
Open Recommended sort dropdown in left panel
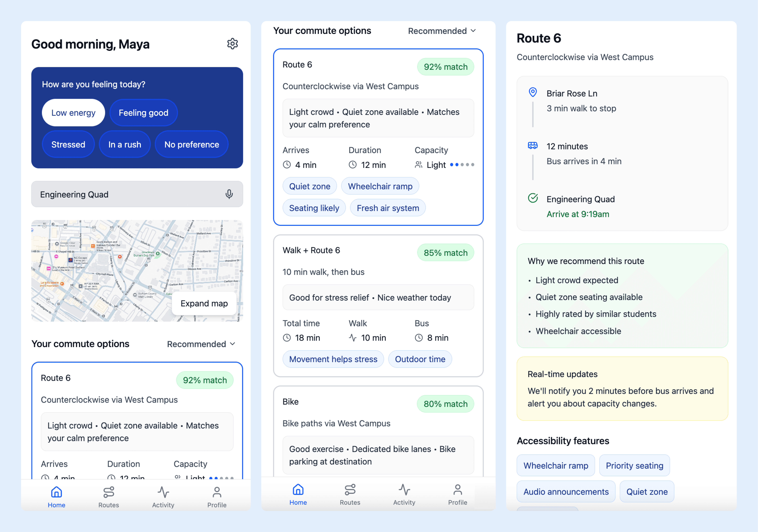point(201,344)
